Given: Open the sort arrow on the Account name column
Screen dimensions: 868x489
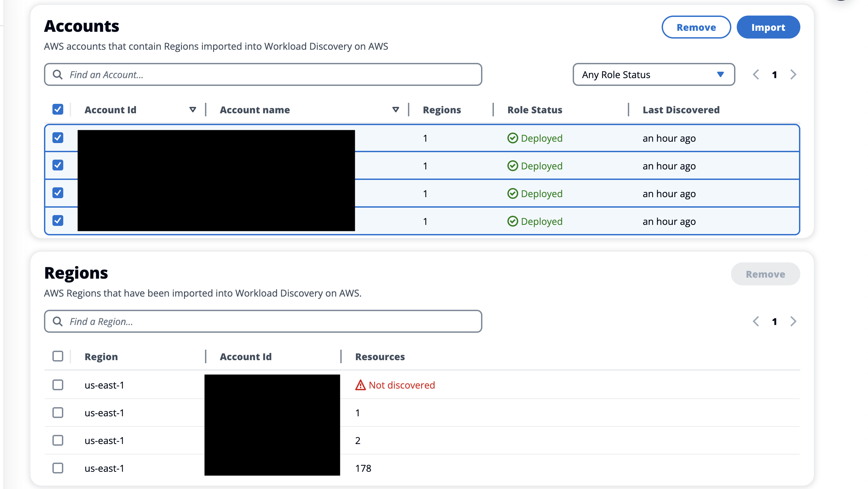Looking at the screenshot, I should tap(395, 109).
